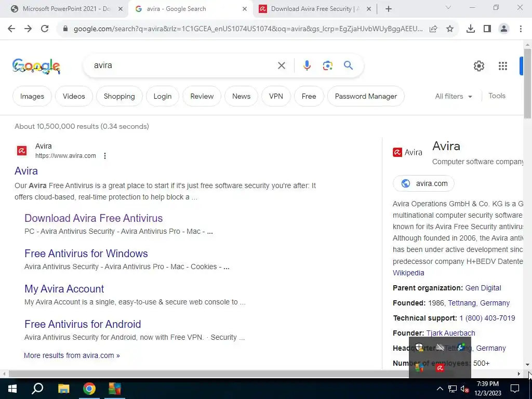
Task: Open Download Avira Free Antivirus link
Action: (x=94, y=218)
